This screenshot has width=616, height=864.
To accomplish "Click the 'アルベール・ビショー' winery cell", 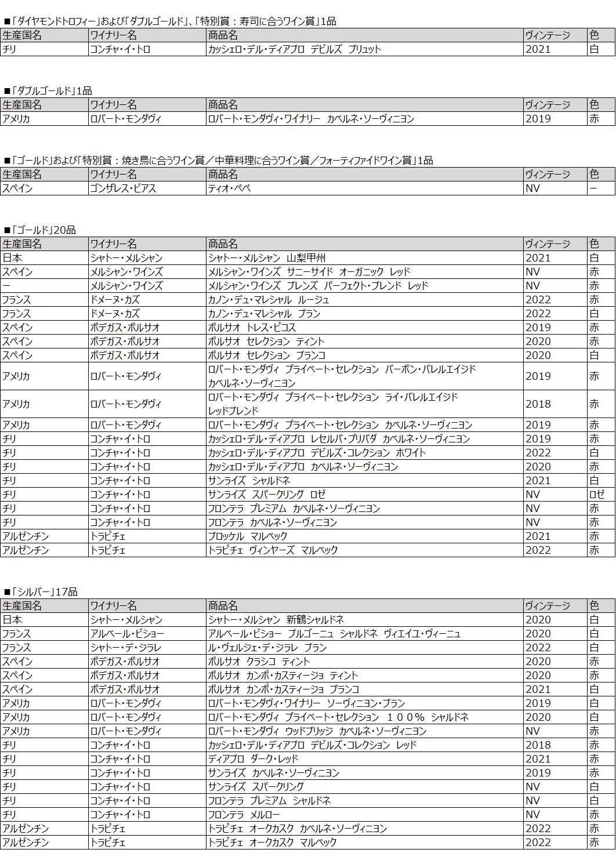I will tap(147, 634).
